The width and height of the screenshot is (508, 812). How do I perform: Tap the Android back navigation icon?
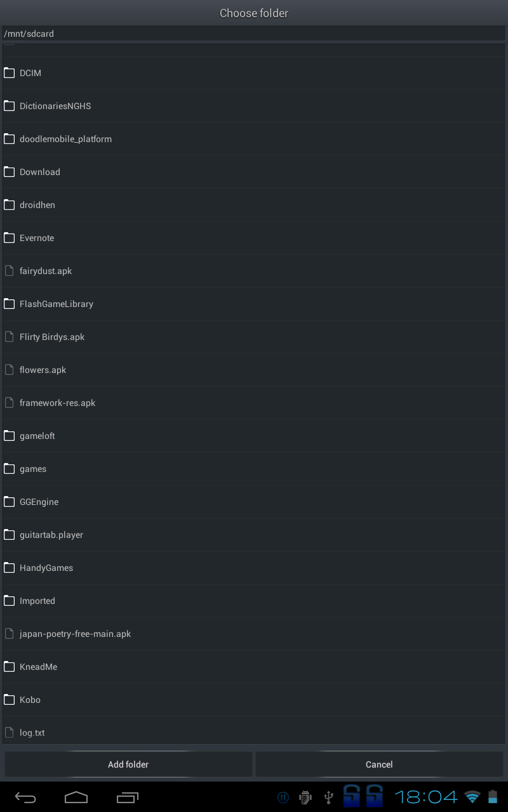click(25, 797)
